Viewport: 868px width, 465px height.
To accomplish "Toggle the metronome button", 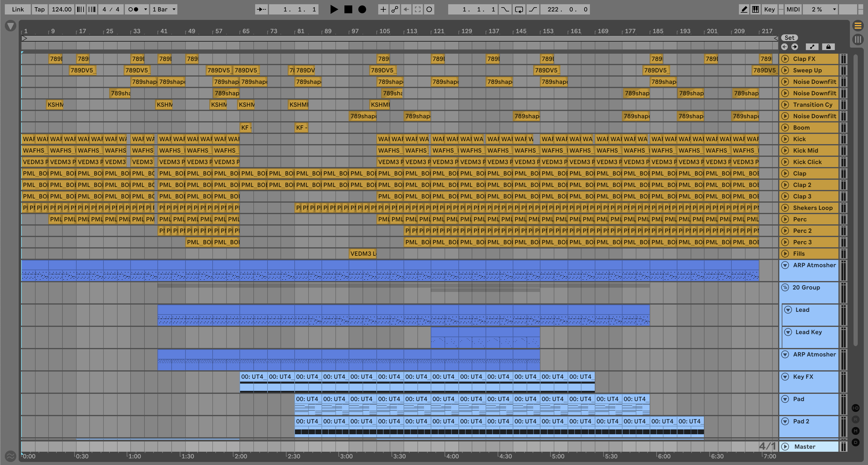I will [133, 9].
